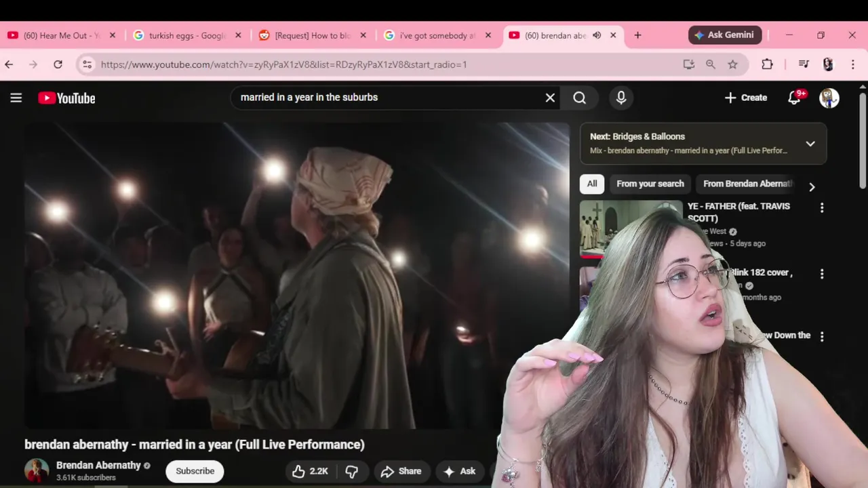
Task: Close the i've got somebody tab
Action: (x=488, y=35)
